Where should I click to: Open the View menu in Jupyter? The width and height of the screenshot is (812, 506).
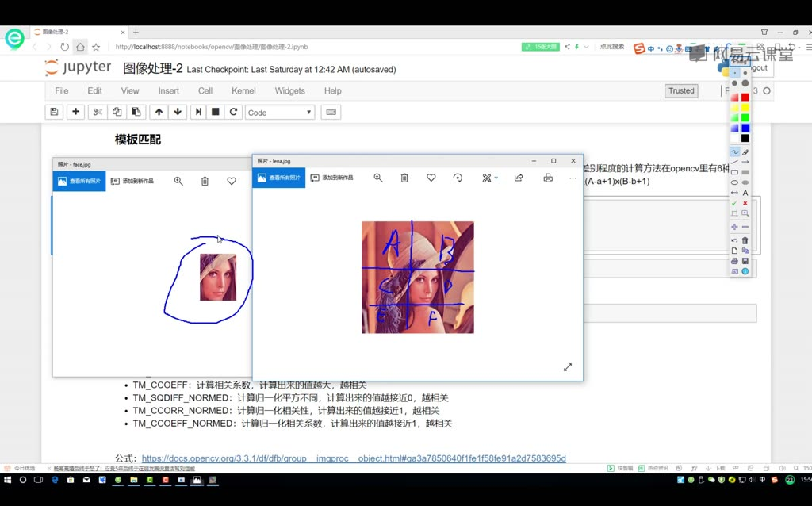point(130,90)
